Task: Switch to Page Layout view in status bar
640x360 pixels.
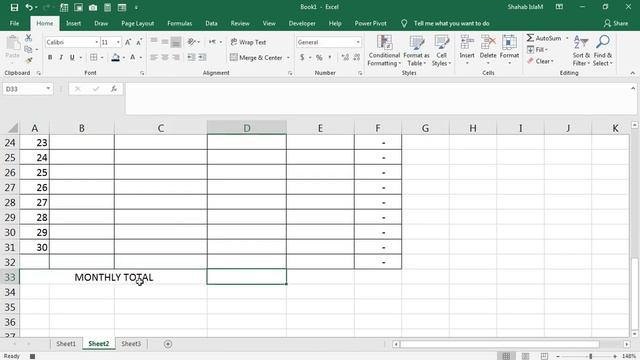Action: pyautogui.click(x=525, y=356)
